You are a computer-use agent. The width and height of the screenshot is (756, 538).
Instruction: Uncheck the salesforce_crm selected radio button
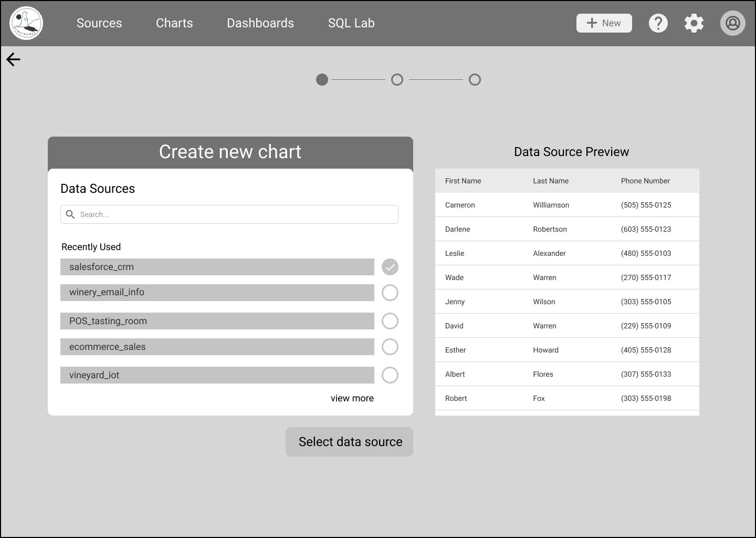pos(390,267)
